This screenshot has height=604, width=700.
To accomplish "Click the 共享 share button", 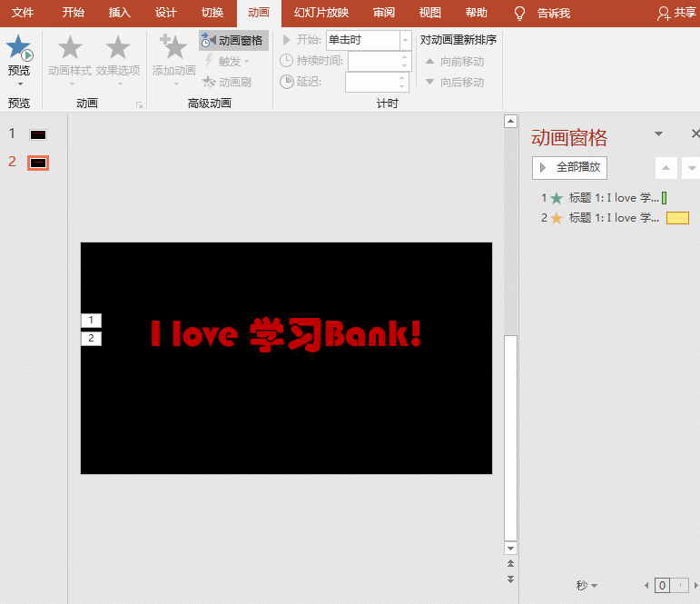I will (676, 13).
